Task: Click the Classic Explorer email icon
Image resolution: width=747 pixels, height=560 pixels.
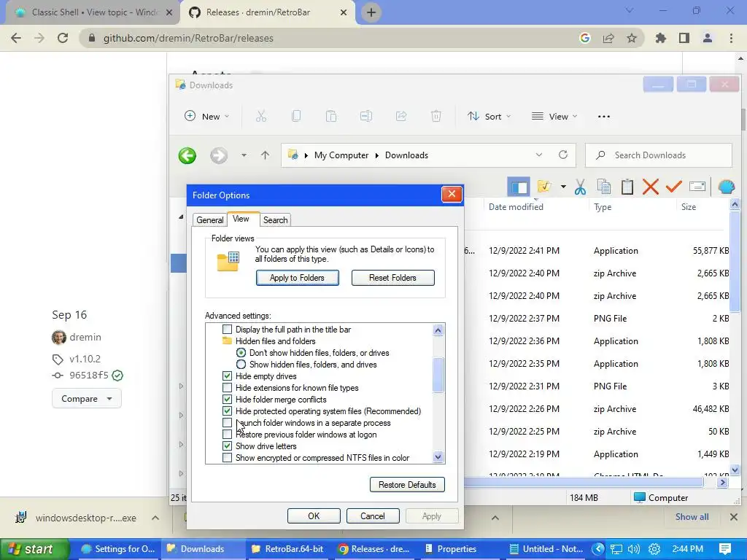Action: (x=697, y=187)
